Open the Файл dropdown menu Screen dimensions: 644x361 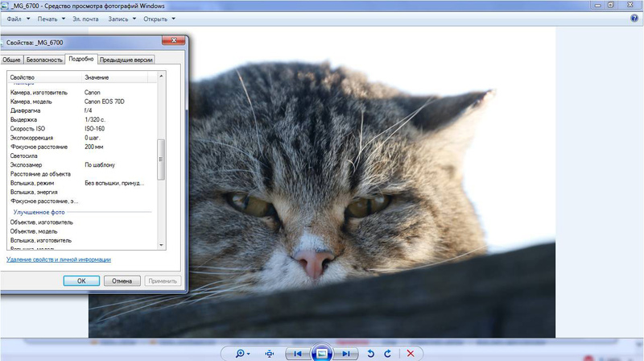[19, 19]
